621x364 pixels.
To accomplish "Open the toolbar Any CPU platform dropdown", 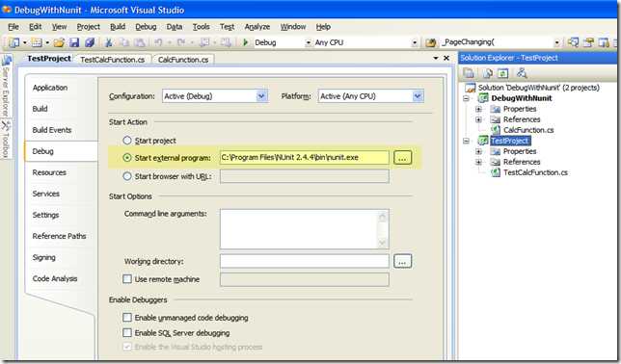I will pos(415,42).
